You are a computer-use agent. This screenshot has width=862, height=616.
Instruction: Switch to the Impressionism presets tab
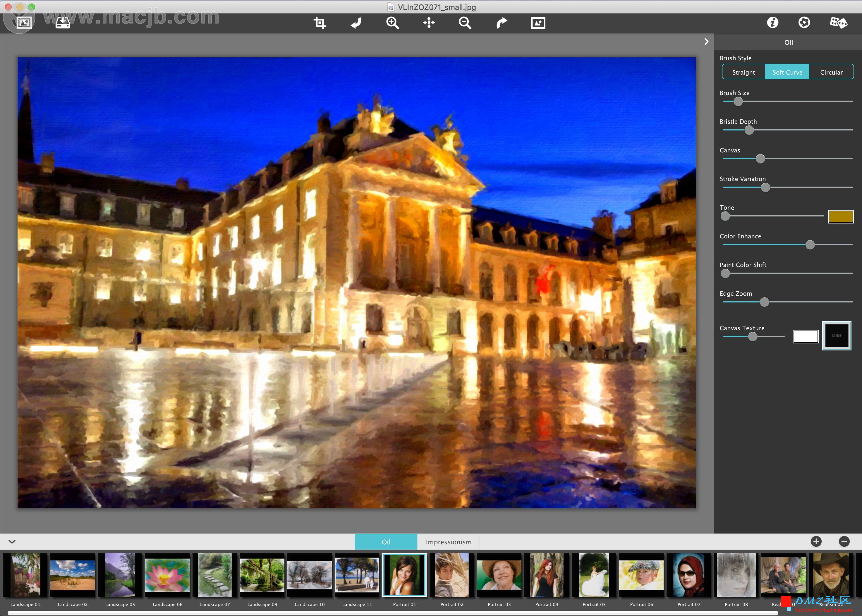tap(449, 542)
